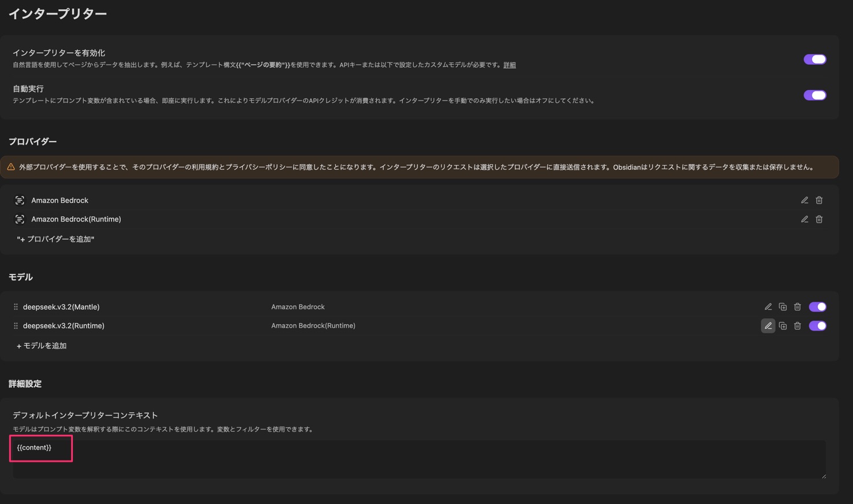Image resolution: width=853 pixels, height=504 pixels.
Task: Duplicate the deepseek.v3.2(Mantle) model
Action: pyautogui.click(x=782, y=306)
